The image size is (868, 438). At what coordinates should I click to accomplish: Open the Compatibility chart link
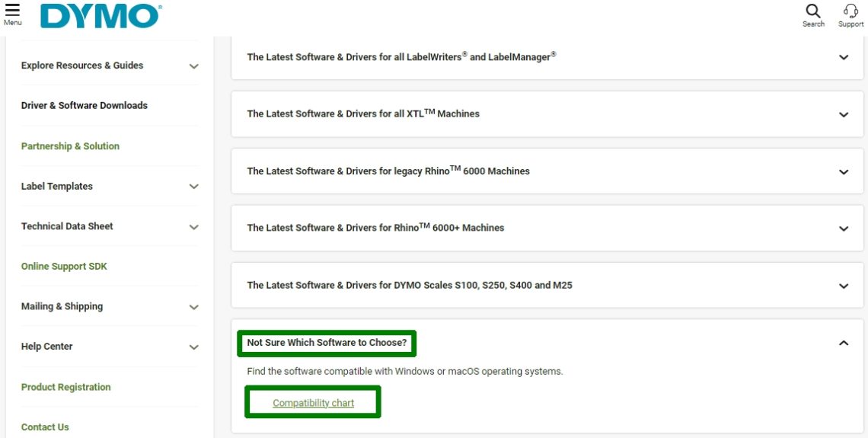point(313,403)
